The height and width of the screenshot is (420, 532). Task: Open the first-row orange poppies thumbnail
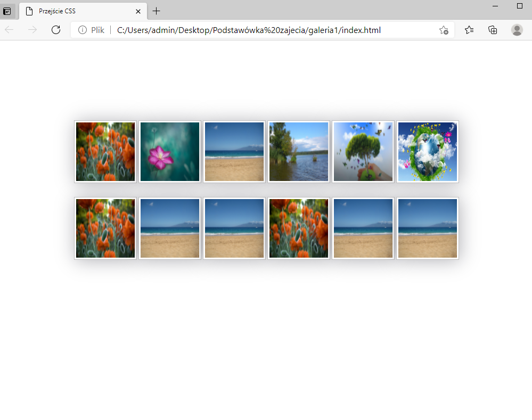[105, 152]
